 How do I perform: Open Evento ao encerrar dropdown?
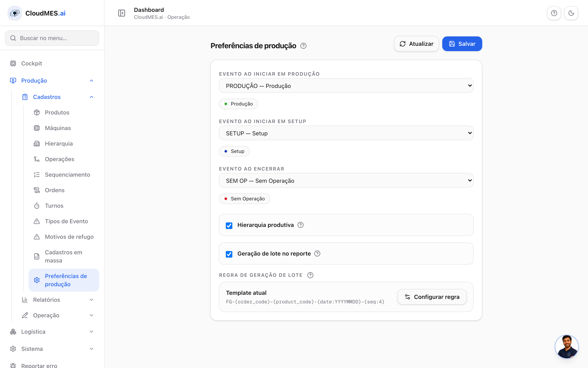(346, 181)
